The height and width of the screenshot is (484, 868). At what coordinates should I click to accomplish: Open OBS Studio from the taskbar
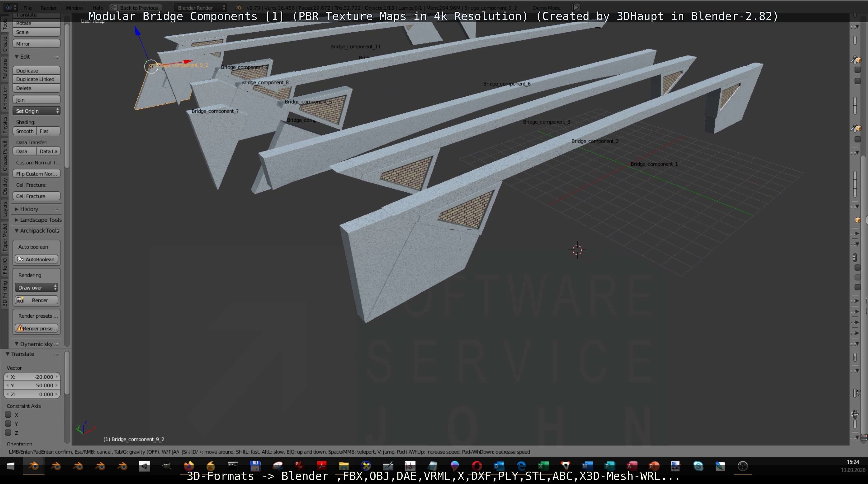click(x=743, y=466)
